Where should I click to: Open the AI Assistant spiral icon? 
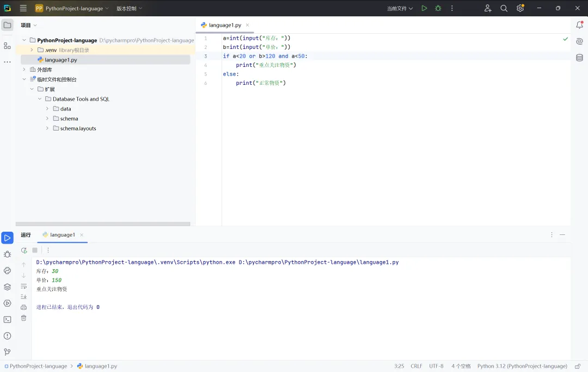[x=579, y=41]
